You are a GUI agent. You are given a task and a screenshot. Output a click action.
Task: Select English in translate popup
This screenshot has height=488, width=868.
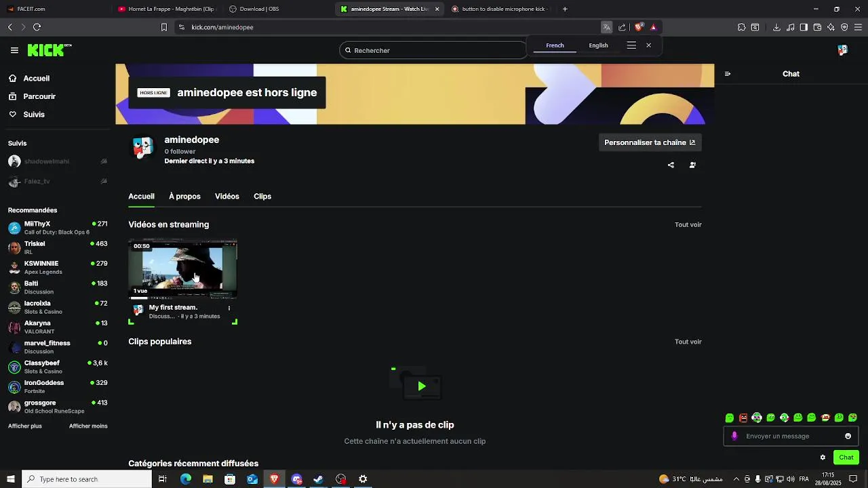point(598,45)
